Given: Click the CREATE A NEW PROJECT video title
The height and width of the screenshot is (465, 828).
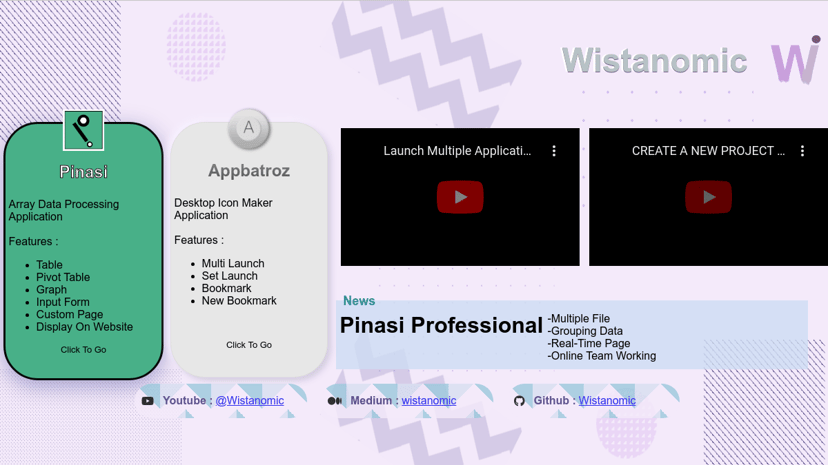Looking at the screenshot, I should coord(708,151).
